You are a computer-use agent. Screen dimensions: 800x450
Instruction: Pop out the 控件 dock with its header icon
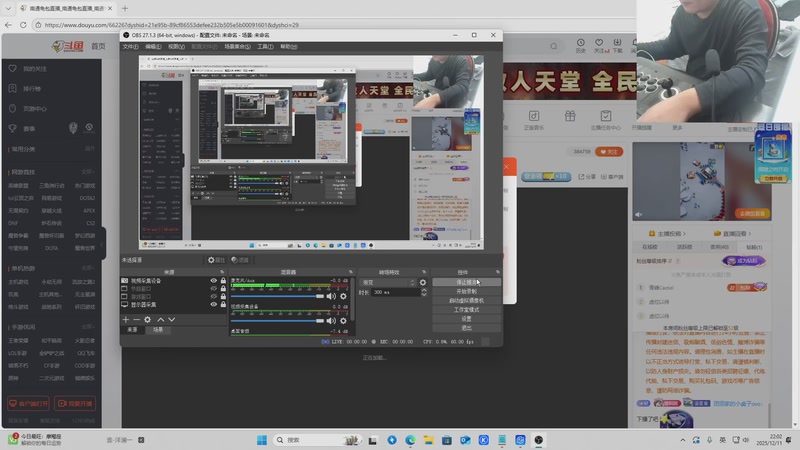pos(497,272)
